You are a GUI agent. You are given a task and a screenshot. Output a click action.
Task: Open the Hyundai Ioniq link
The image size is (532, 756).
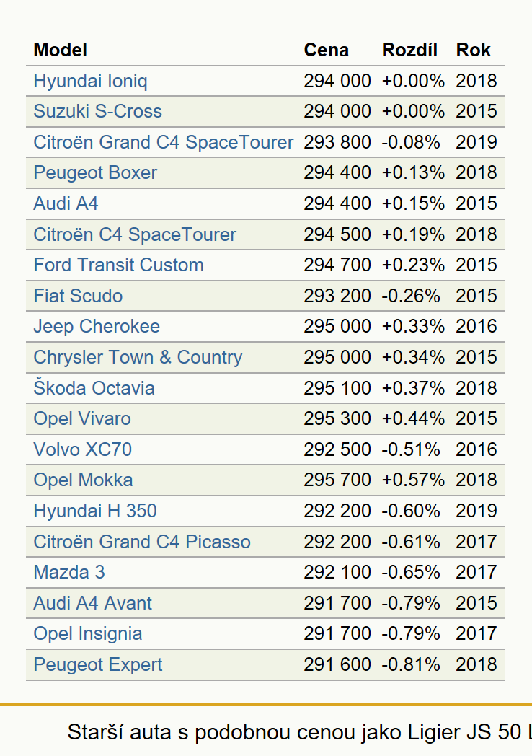(90, 81)
